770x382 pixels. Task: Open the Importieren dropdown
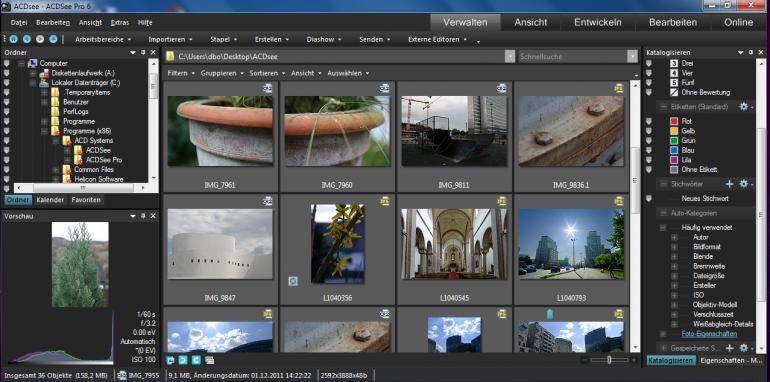pos(170,39)
